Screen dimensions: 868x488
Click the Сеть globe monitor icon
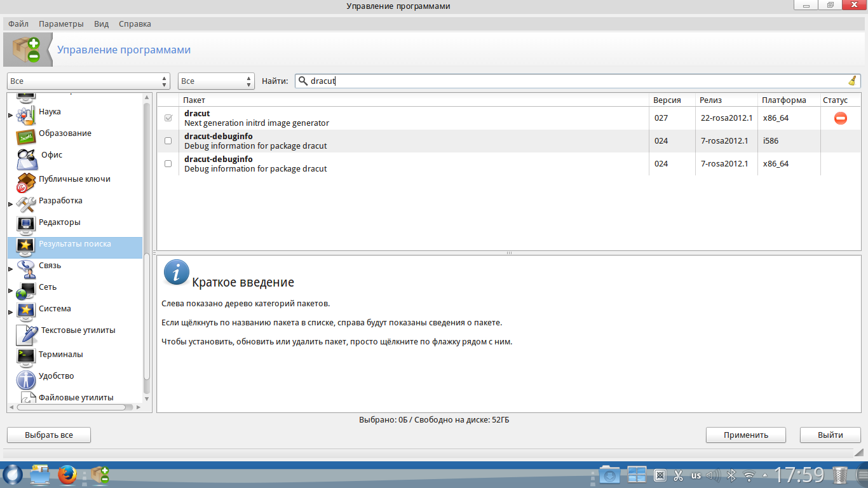(25, 290)
